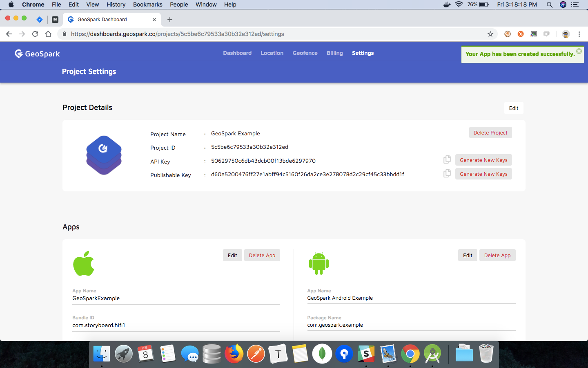
Task: Go to the browser home page icon
Action: 48,34
